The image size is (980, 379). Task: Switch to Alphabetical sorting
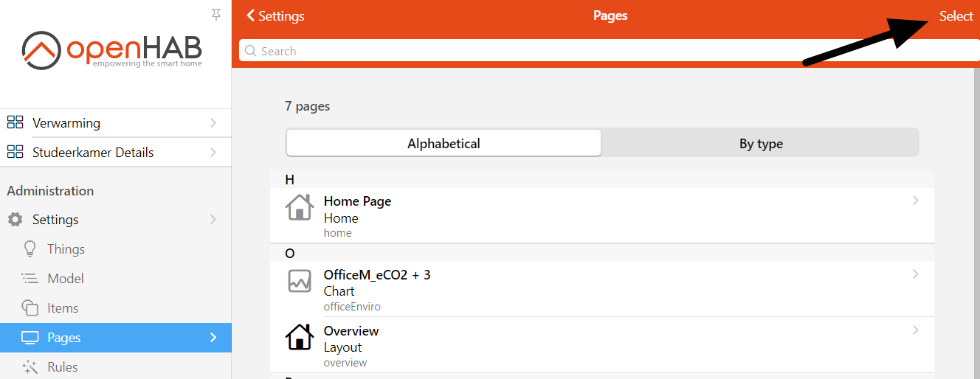444,144
